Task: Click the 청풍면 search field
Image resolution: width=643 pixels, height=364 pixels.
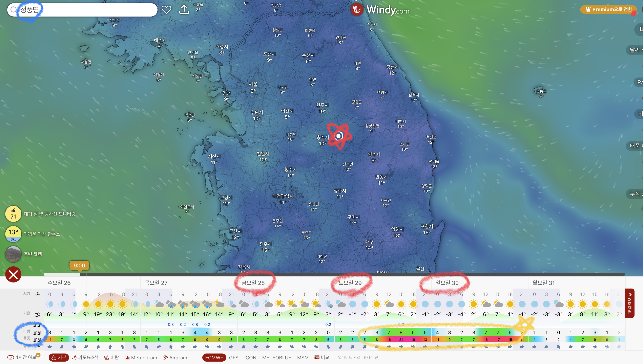Action: [83, 10]
